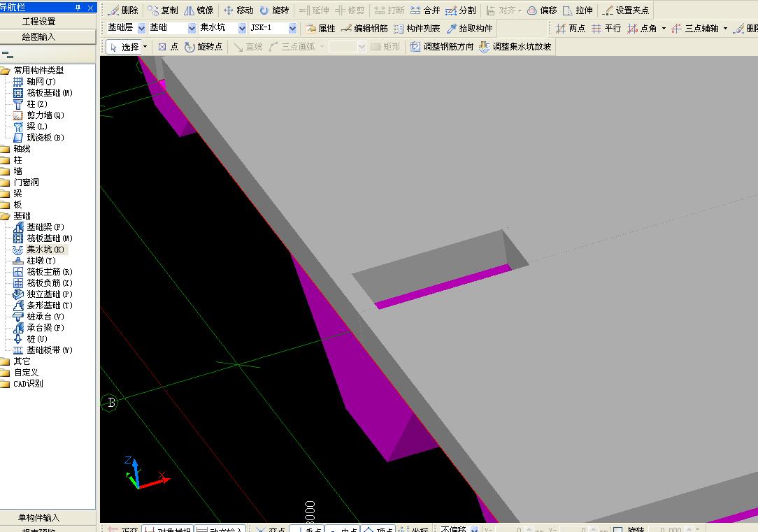Expand the CAD识别 folder
This screenshot has height=532, width=758.
pyautogui.click(x=6, y=384)
